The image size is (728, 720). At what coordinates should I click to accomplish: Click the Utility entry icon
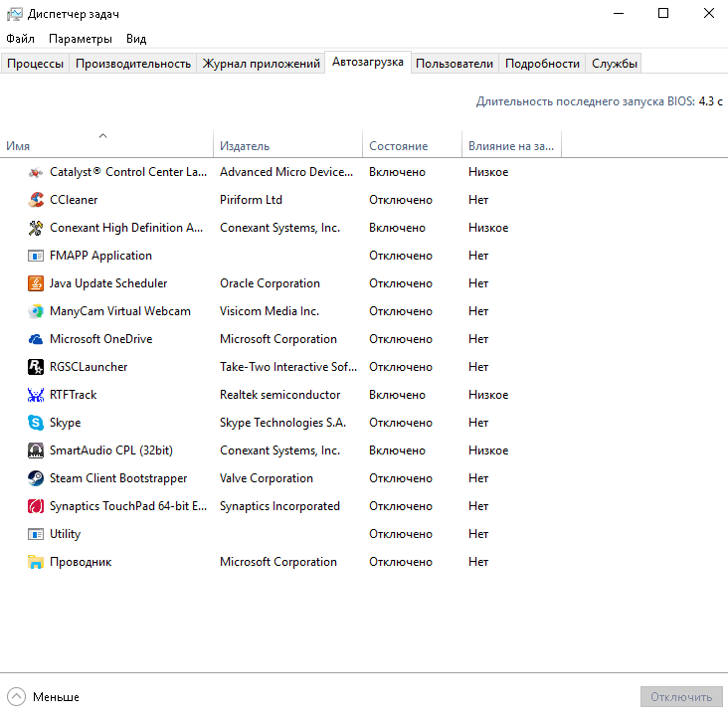[x=36, y=534]
